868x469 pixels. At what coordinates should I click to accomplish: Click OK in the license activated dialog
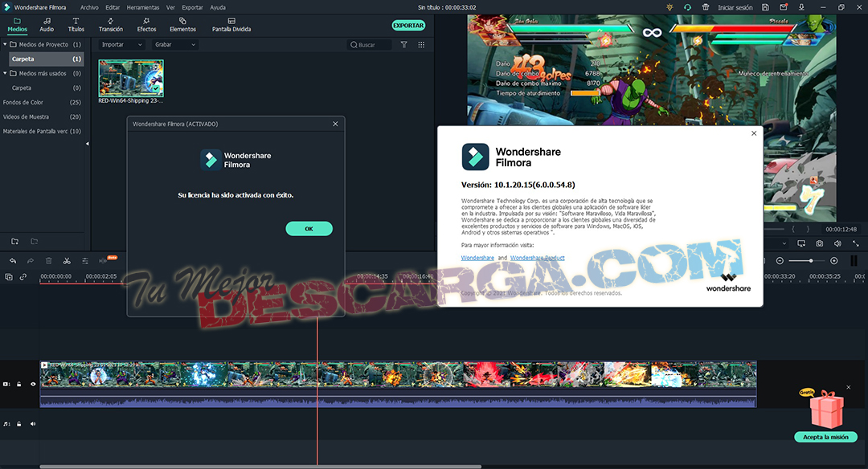point(309,228)
